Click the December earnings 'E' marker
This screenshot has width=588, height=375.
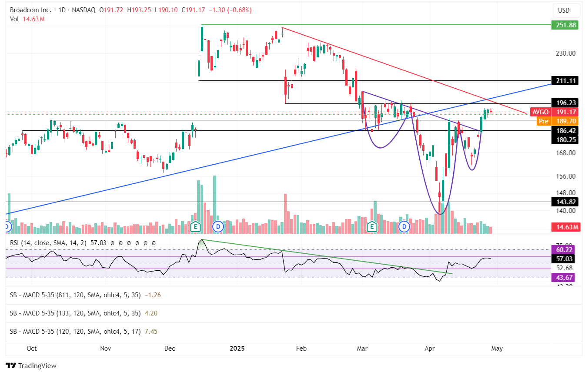pos(196,226)
